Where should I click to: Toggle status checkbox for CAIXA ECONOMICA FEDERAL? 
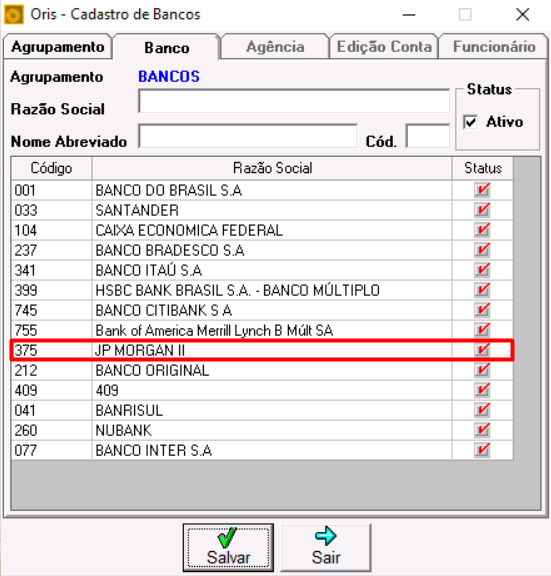482,230
